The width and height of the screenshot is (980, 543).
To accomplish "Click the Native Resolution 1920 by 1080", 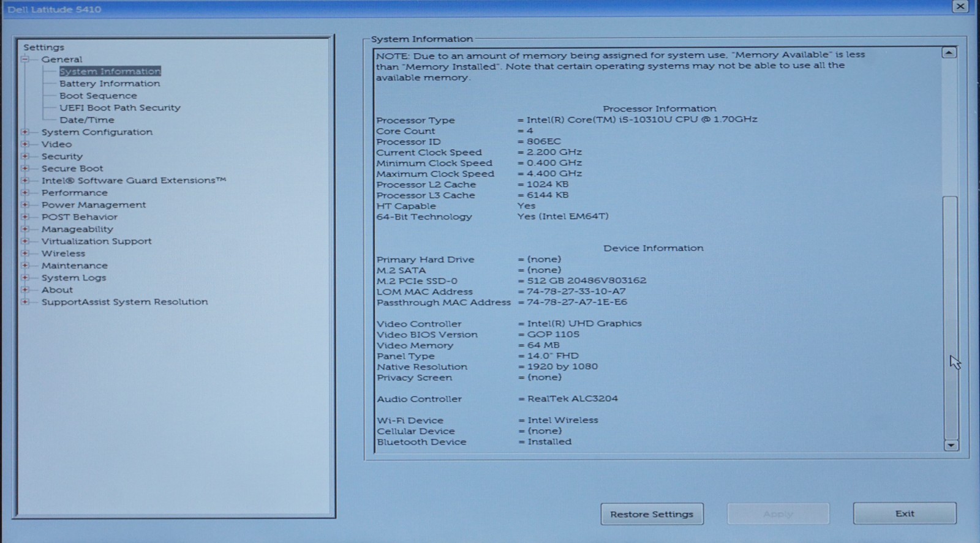I will 562,367.
